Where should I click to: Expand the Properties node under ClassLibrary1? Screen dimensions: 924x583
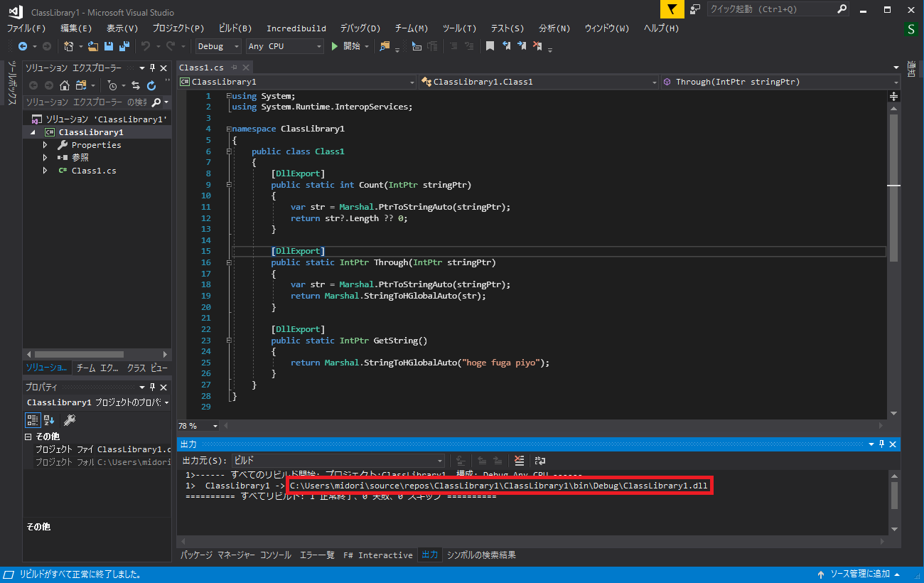45,144
